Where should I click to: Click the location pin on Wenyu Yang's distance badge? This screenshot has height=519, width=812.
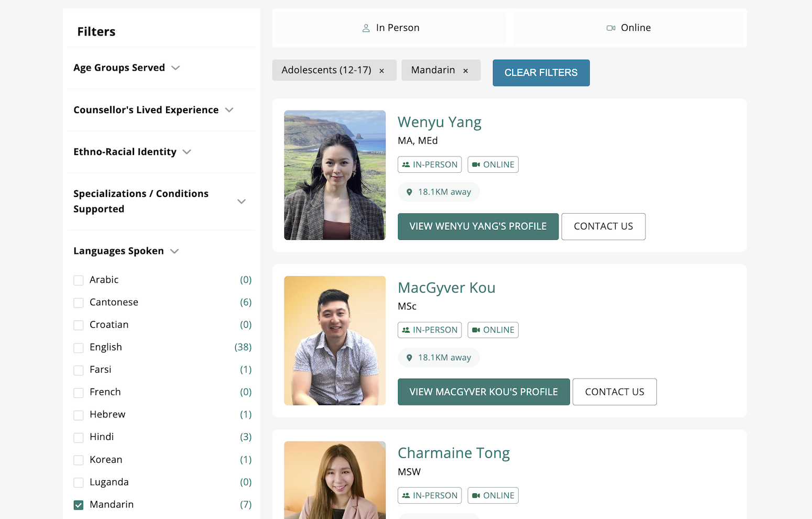click(409, 192)
